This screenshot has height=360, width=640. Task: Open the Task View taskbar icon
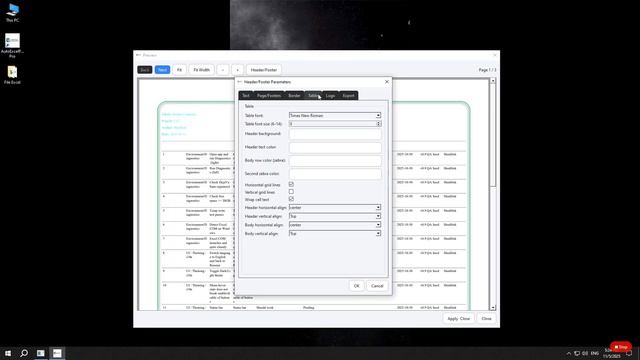[40, 353]
